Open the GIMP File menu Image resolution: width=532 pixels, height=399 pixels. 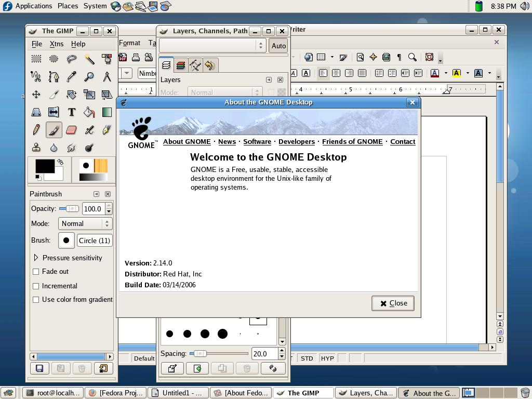point(37,44)
